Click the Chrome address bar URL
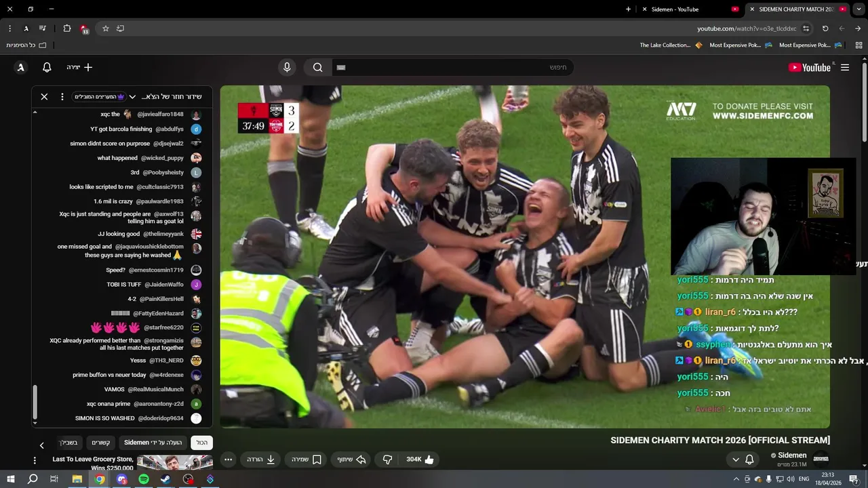868x488 pixels. click(x=746, y=28)
